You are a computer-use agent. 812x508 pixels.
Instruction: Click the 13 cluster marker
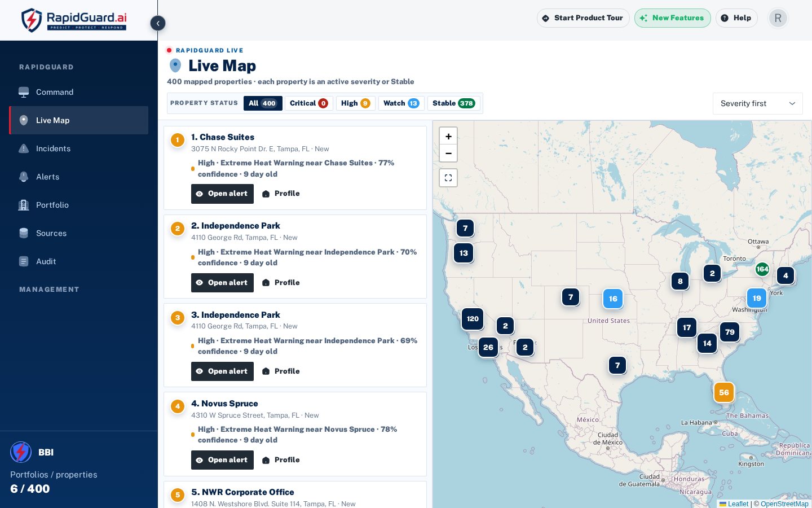point(464,253)
